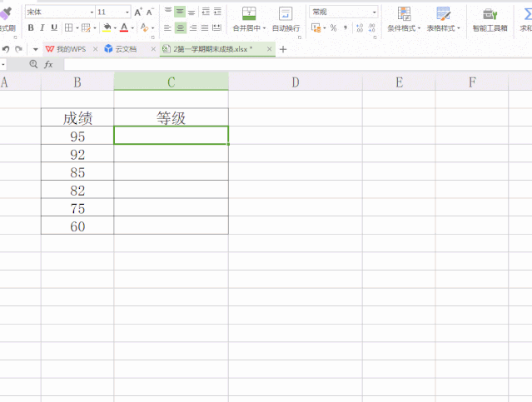The image size is (532, 402).
Task: Select column D header
Action: coord(296,82)
